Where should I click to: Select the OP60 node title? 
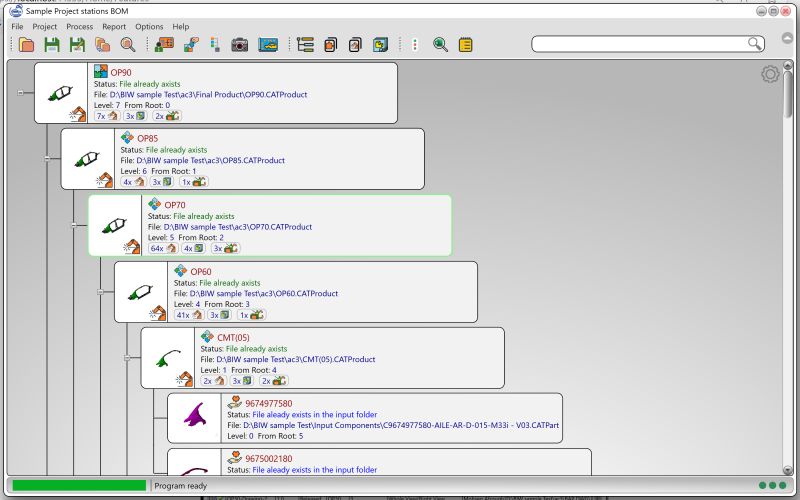point(201,271)
